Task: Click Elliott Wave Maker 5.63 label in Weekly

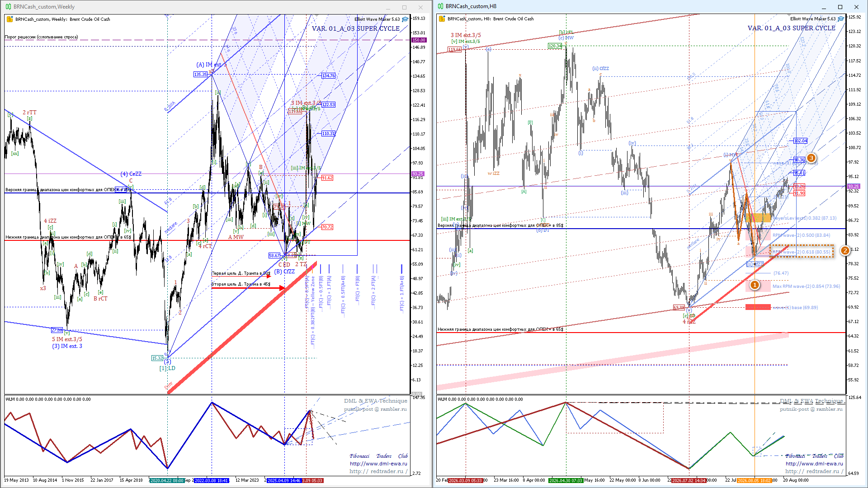Action: coord(377,19)
